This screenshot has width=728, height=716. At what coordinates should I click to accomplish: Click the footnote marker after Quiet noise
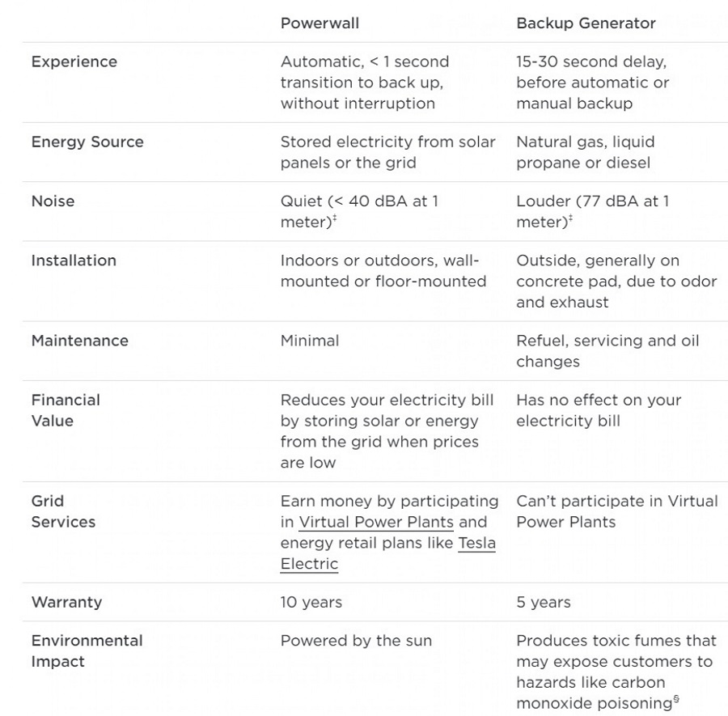tap(334, 218)
